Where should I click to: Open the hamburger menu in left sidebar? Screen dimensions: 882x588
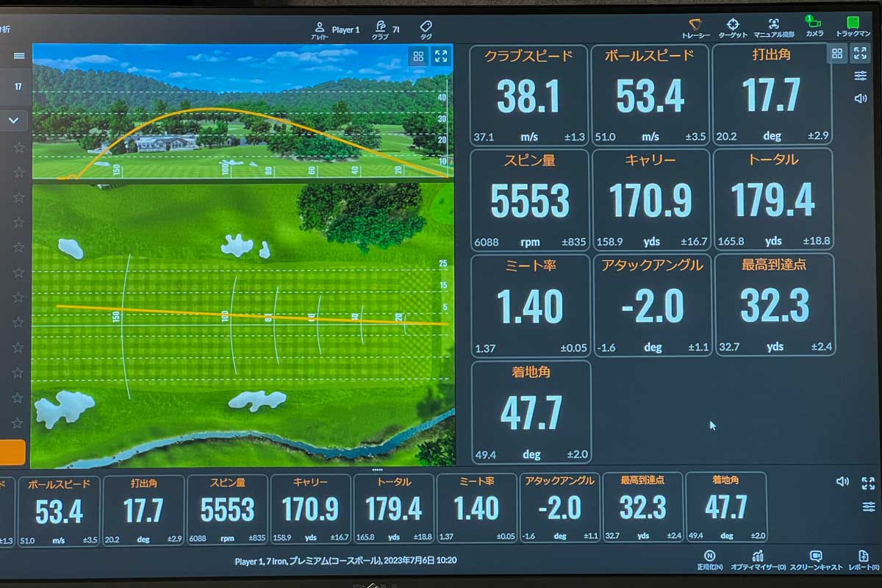click(19, 55)
